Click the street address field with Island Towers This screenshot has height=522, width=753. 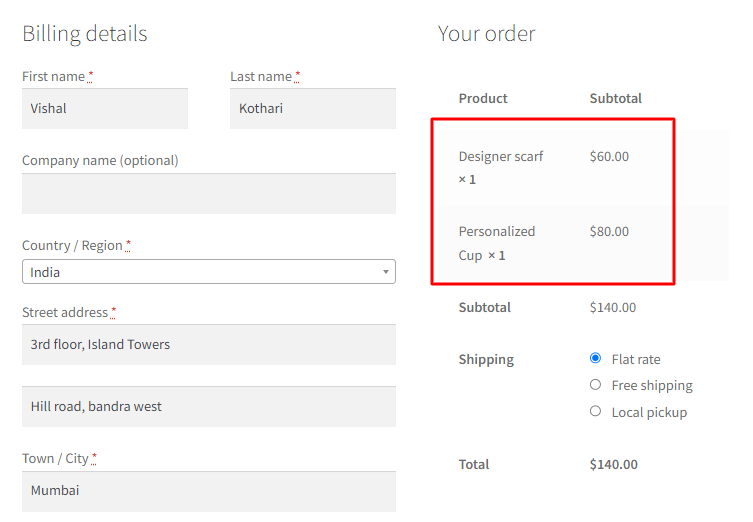[x=208, y=344]
